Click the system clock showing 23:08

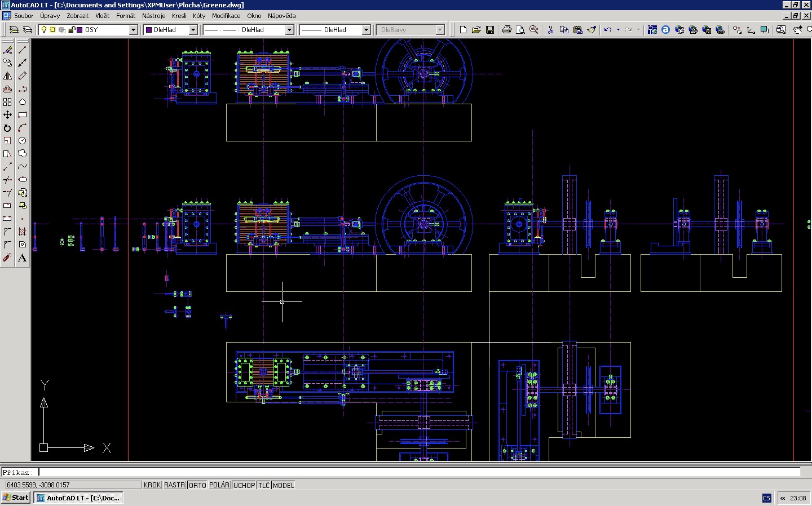pos(798,498)
